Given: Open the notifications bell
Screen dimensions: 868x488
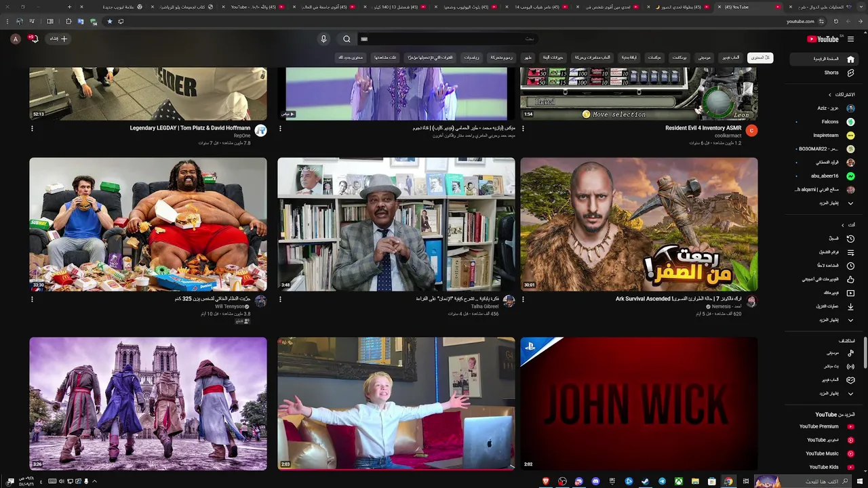Looking at the screenshot, I should point(33,39).
